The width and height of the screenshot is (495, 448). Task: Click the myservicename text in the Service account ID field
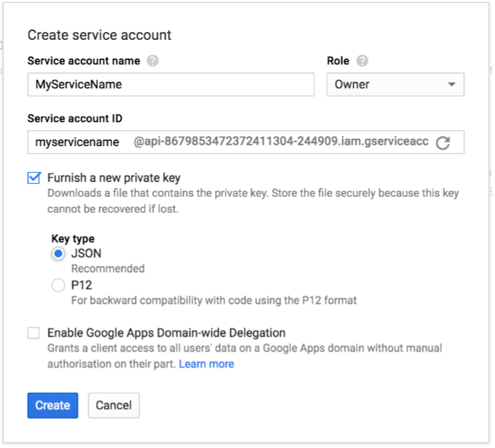(x=77, y=143)
